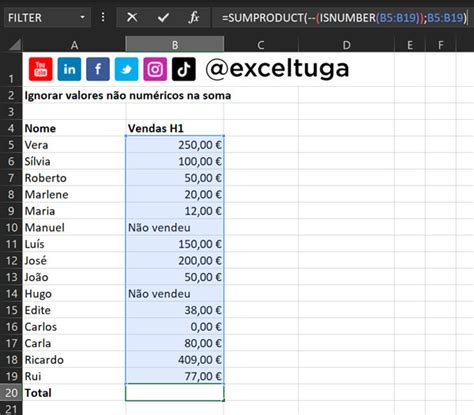Select column A header
Screen dimensions: 474x415
(74, 45)
